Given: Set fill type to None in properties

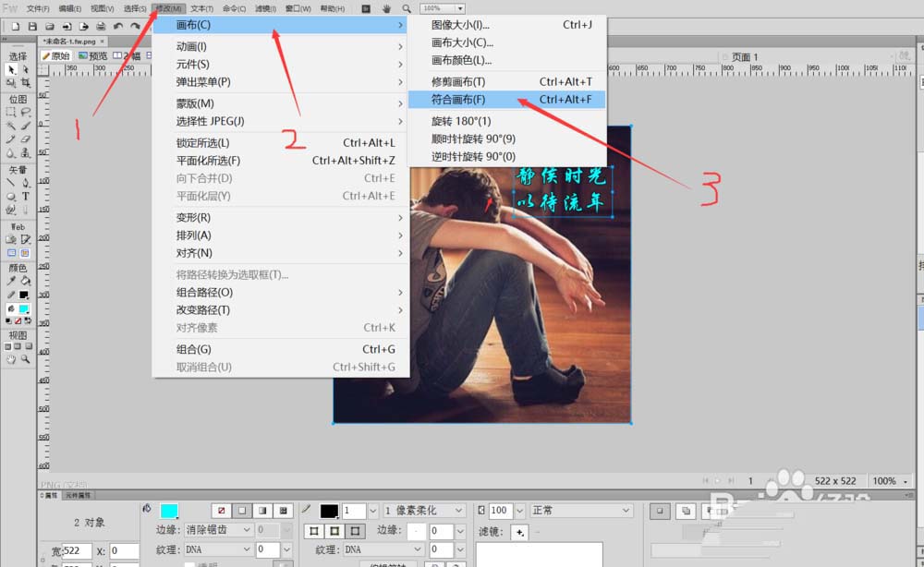Looking at the screenshot, I should click(x=222, y=511).
